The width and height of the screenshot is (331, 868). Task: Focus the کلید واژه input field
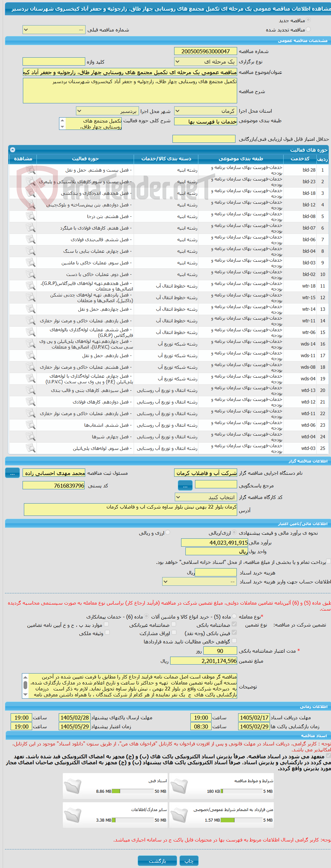(54, 61)
